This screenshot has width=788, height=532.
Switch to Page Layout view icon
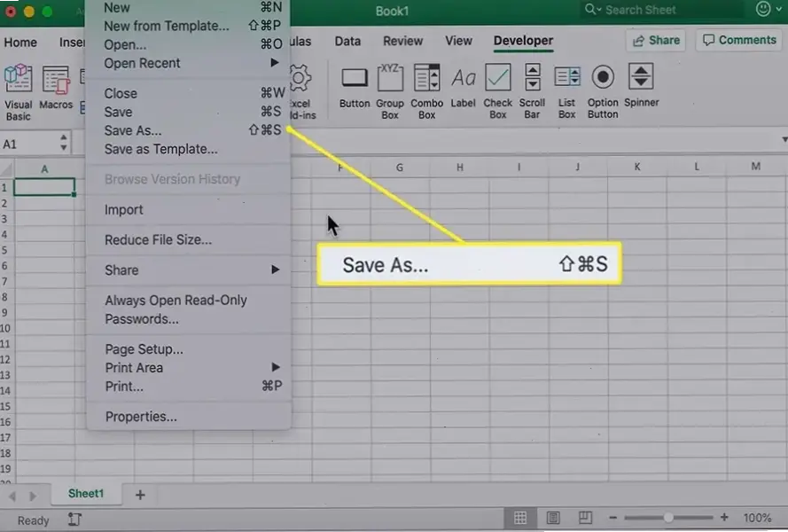pos(553,518)
